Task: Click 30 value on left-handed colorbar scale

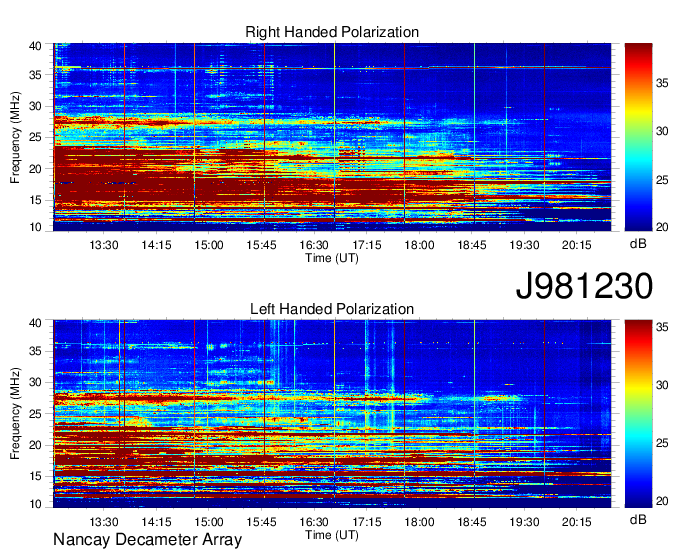Action: (662, 385)
